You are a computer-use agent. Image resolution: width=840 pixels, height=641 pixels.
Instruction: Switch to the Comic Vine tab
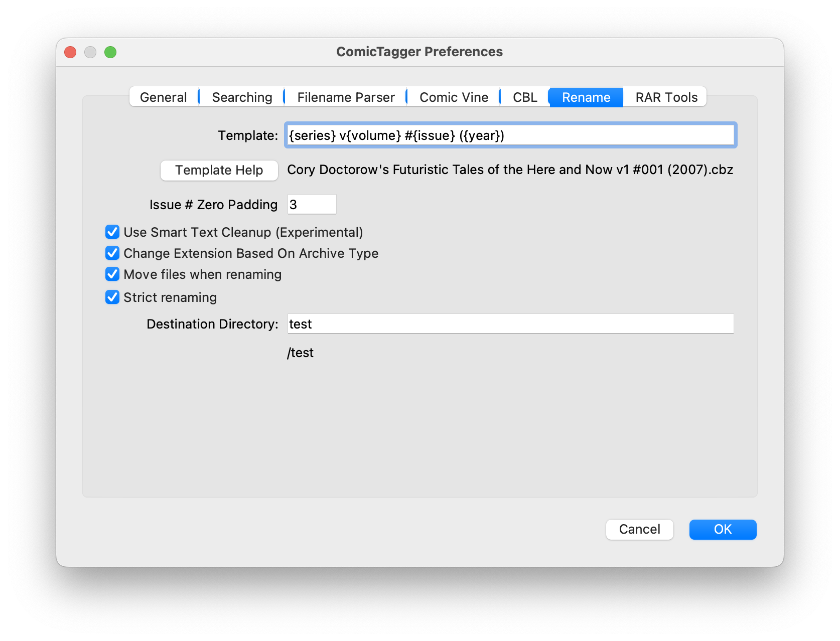point(452,97)
